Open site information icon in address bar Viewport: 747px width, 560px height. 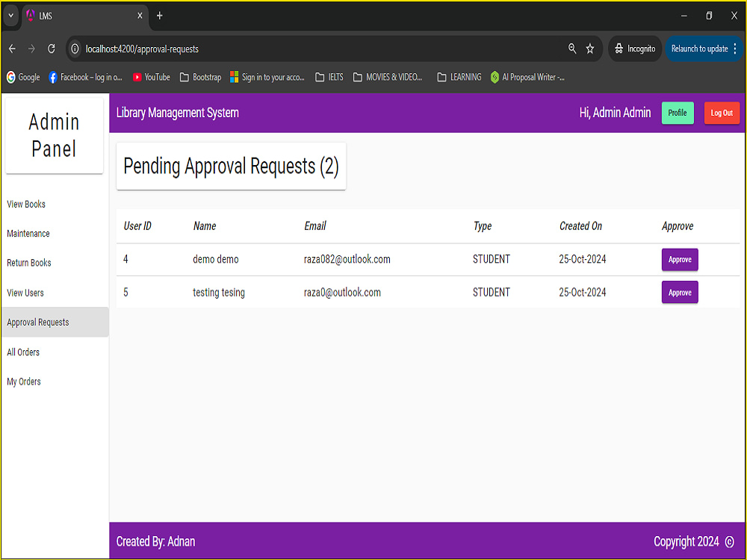(75, 49)
